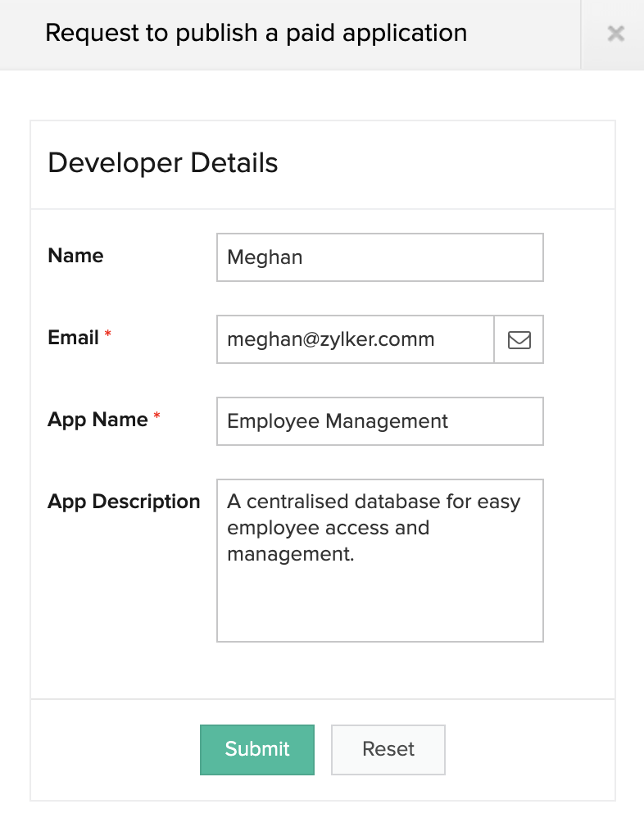
Task: Submit the developer details form
Action: (x=257, y=749)
